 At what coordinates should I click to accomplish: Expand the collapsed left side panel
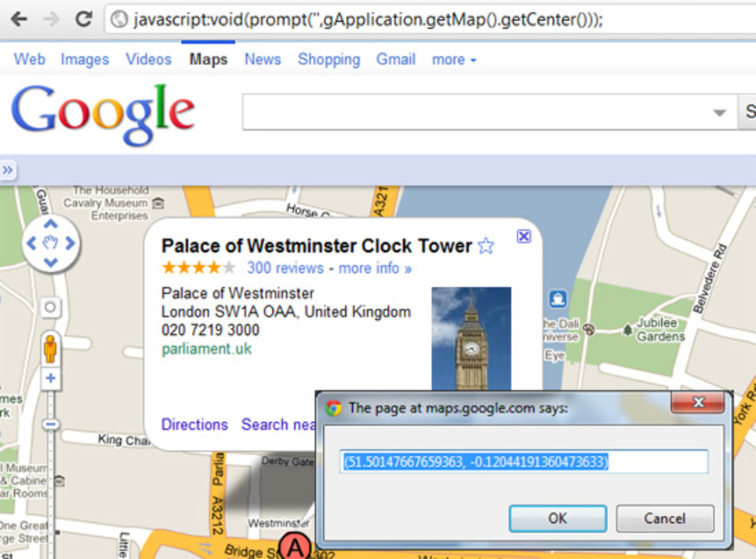coord(7,169)
